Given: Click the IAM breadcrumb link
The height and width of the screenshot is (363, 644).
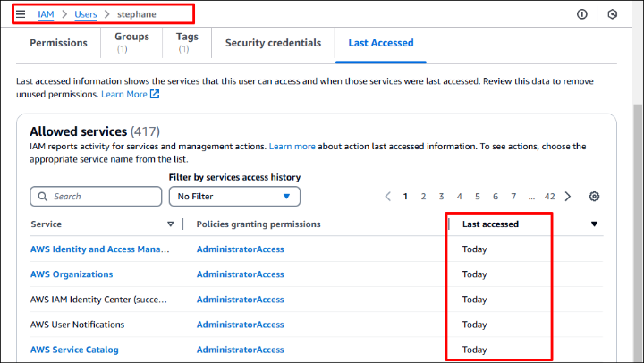Looking at the screenshot, I should tap(46, 14).
